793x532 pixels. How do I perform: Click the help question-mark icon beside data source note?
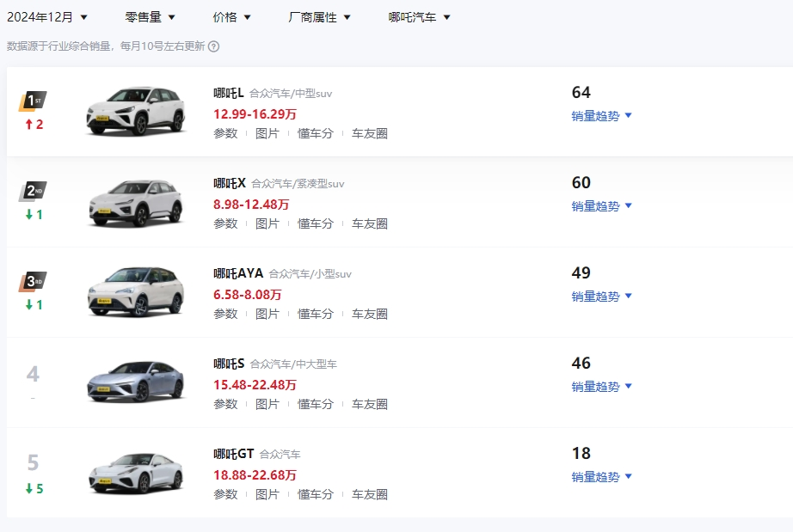pos(214,46)
